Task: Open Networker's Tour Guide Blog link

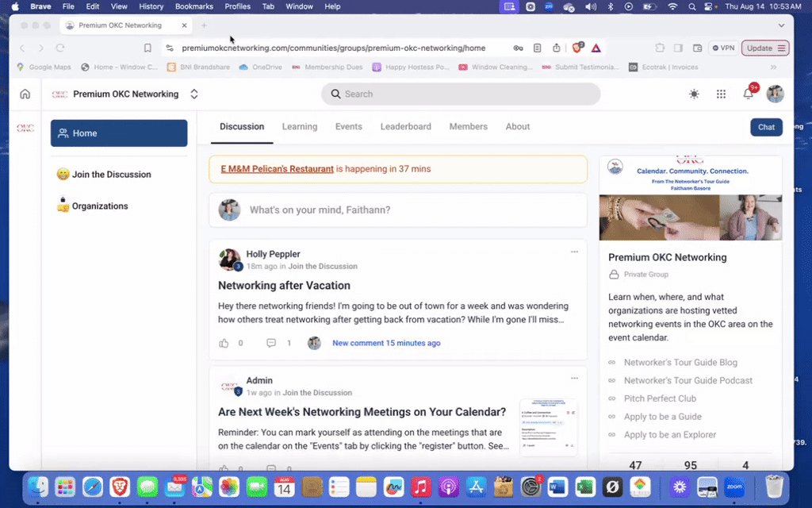Action: coord(680,362)
